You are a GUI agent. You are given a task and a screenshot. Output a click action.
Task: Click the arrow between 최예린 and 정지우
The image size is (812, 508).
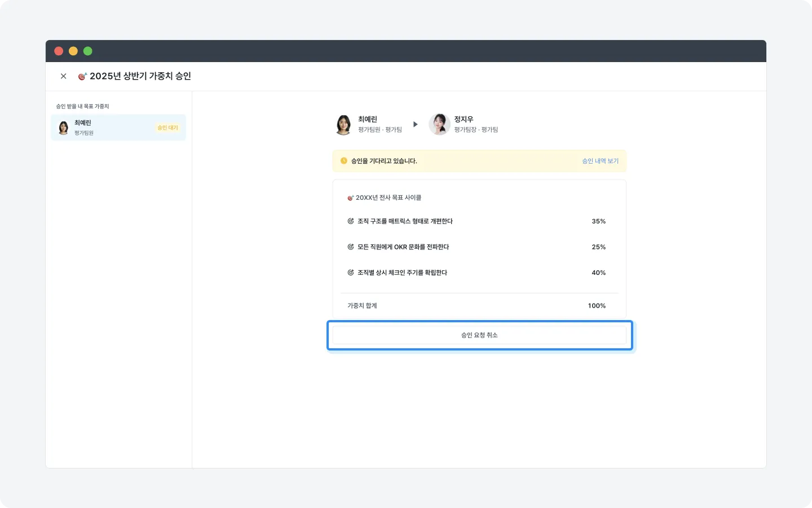pyautogui.click(x=416, y=124)
